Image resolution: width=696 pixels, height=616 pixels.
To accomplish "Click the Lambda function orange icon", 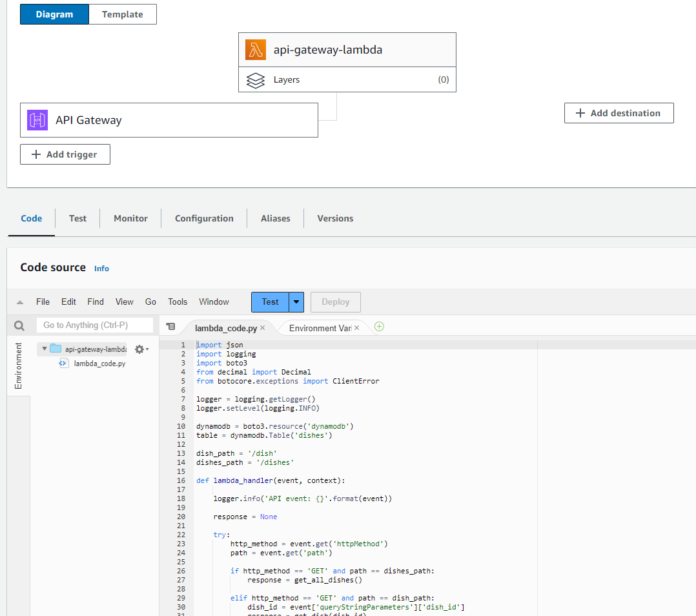I will point(255,50).
